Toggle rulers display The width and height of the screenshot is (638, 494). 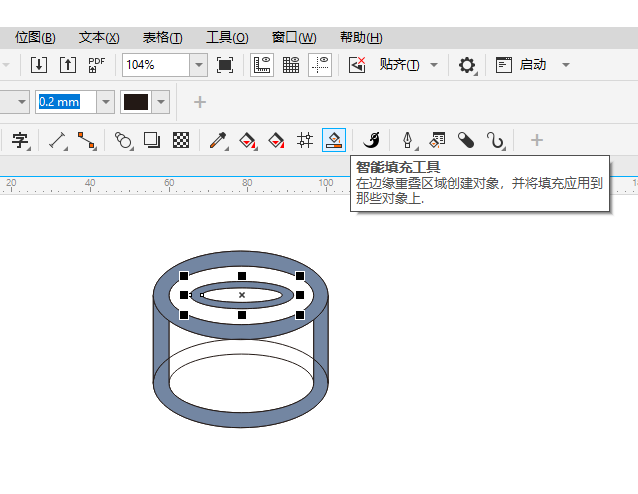(x=262, y=65)
